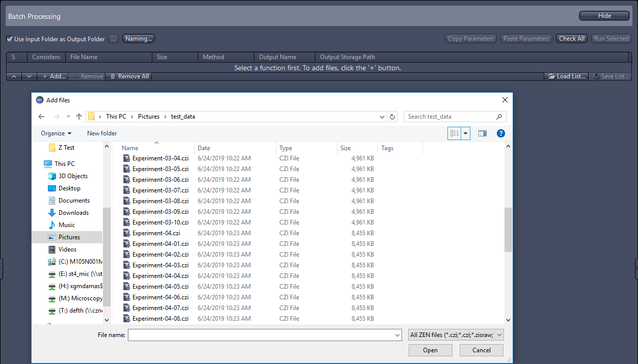The width and height of the screenshot is (638, 364).
Task: Open the help question mark icon
Action: tap(501, 133)
